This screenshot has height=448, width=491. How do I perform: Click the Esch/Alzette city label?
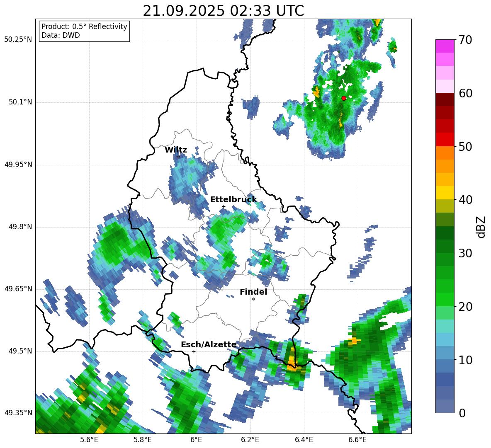(x=209, y=345)
